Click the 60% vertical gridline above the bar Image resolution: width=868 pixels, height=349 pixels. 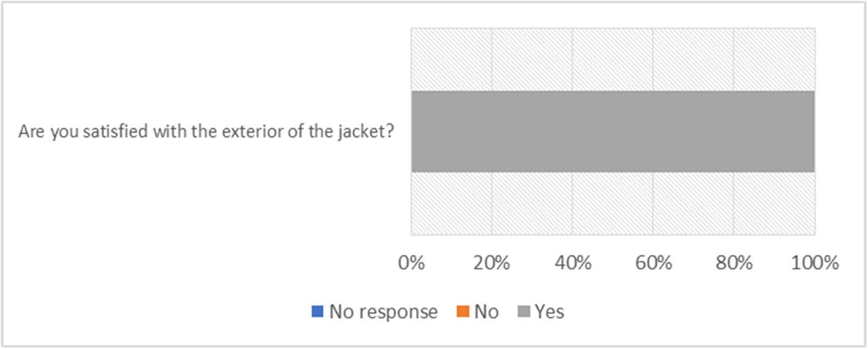653,60
